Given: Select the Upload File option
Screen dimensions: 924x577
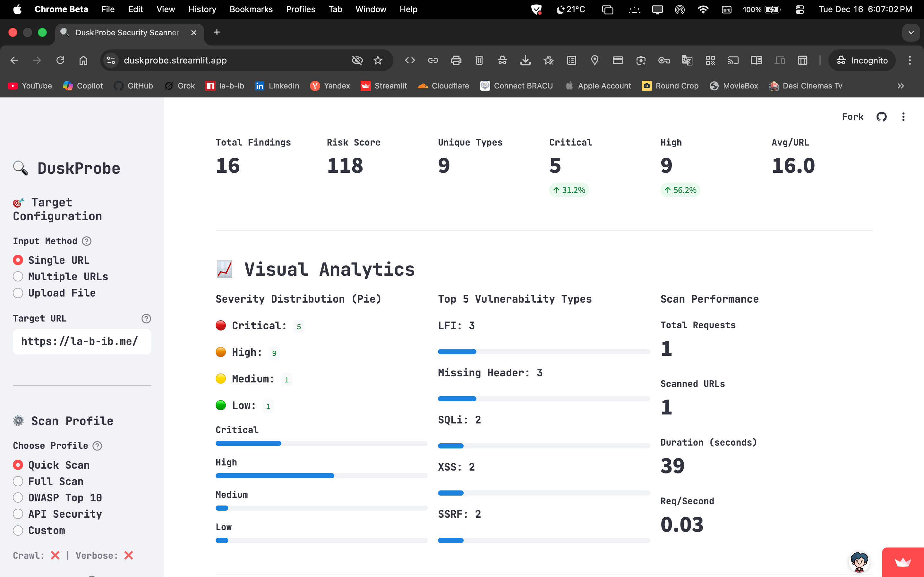Looking at the screenshot, I should point(18,293).
